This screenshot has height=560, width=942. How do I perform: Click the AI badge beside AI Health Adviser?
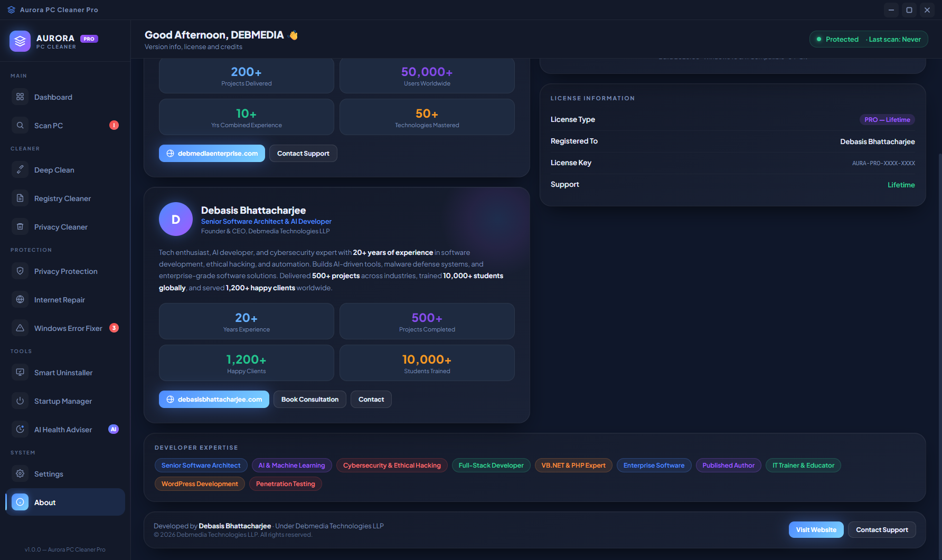click(114, 429)
